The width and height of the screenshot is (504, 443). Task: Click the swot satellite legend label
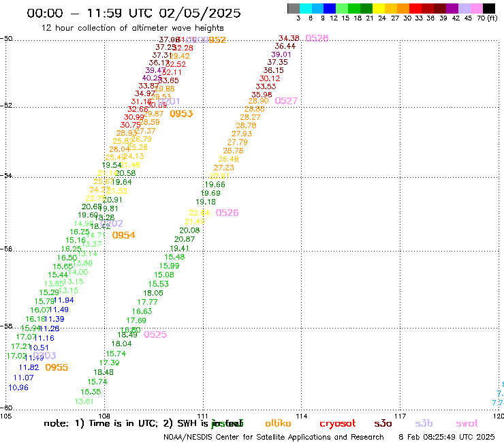coord(467,423)
